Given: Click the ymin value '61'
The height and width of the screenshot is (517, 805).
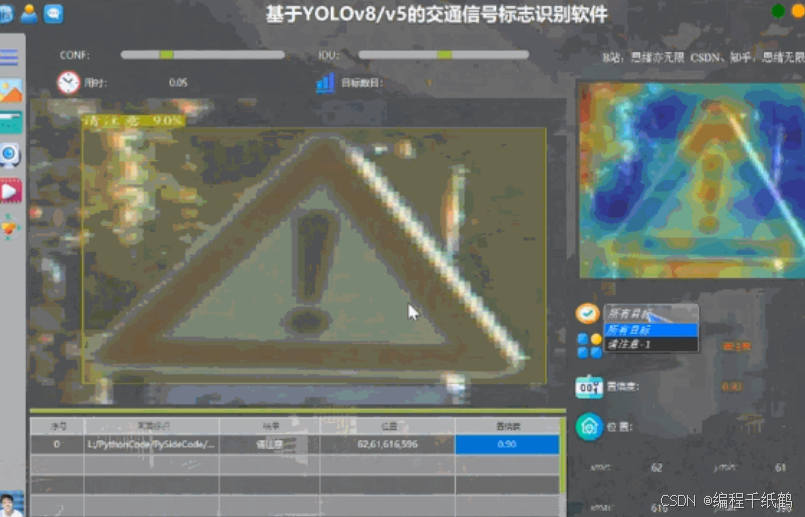Looking at the screenshot, I should (x=780, y=467).
